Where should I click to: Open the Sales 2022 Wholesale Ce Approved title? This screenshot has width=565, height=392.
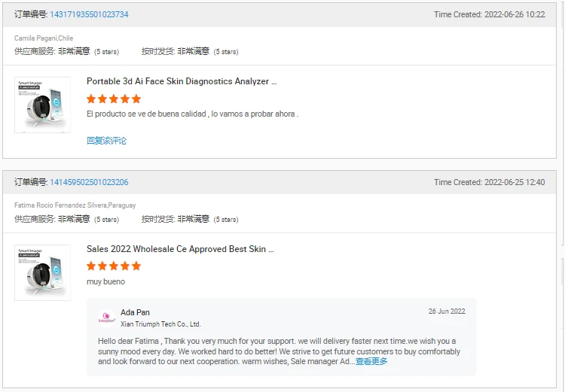tap(180, 249)
